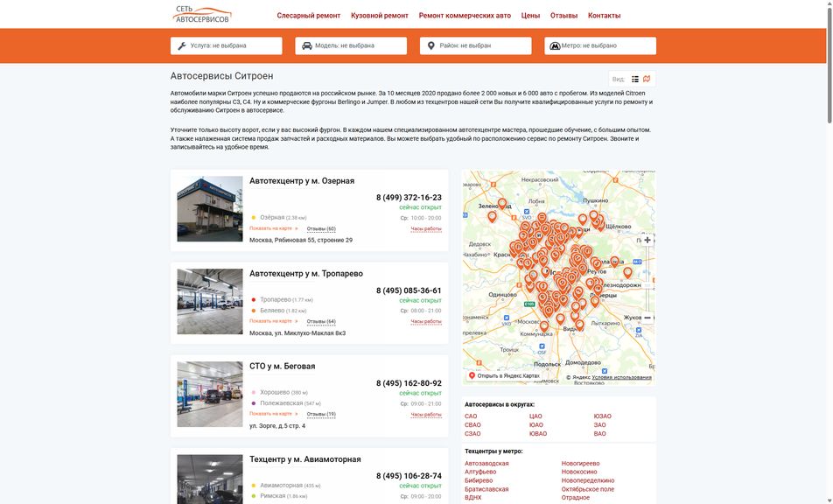Viewport: 833px width, 504px height.
Task: Open ЦАО district link
Action: (x=535, y=416)
